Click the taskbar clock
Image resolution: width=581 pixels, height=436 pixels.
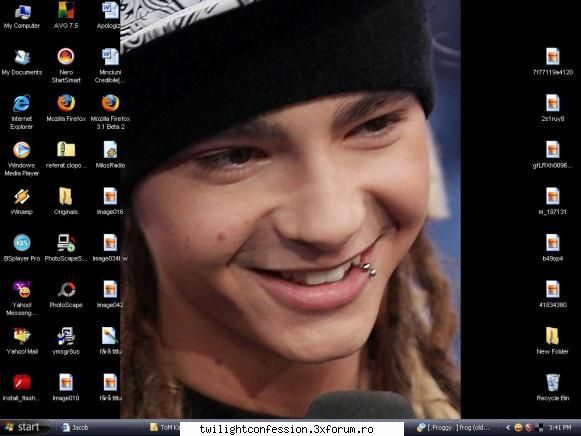coord(560,428)
